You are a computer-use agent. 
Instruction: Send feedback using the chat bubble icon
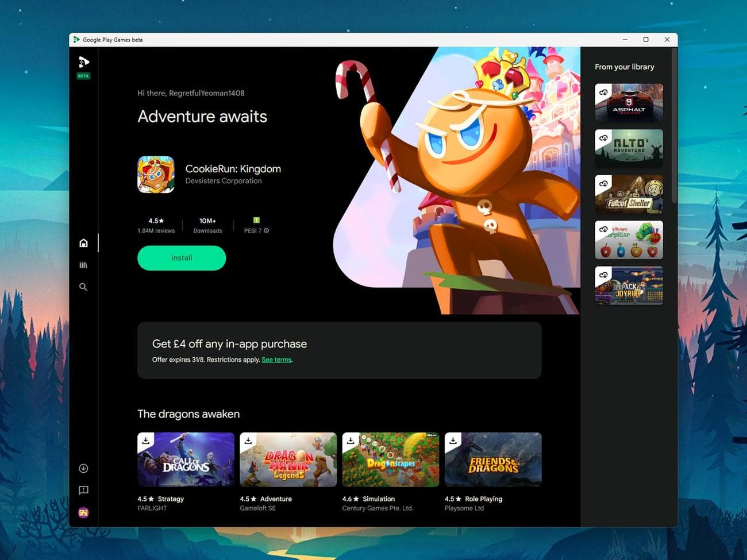pyautogui.click(x=83, y=490)
